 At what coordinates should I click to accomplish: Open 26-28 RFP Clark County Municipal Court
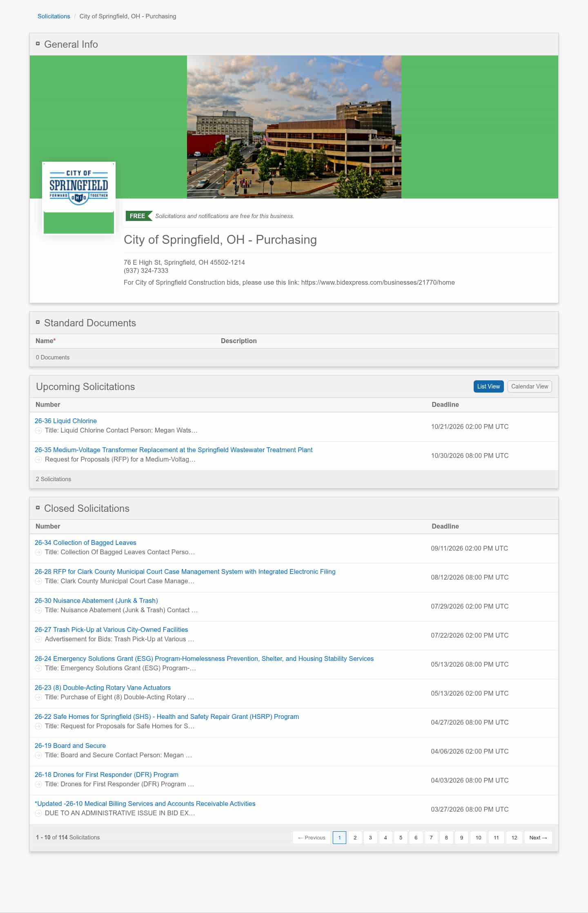(185, 571)
